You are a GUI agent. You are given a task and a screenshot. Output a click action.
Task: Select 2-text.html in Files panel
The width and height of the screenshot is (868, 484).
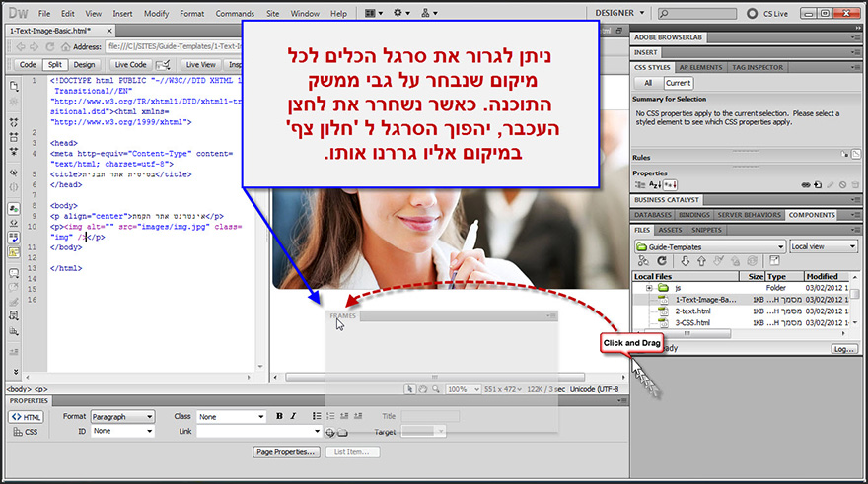(x=692, y=311)
